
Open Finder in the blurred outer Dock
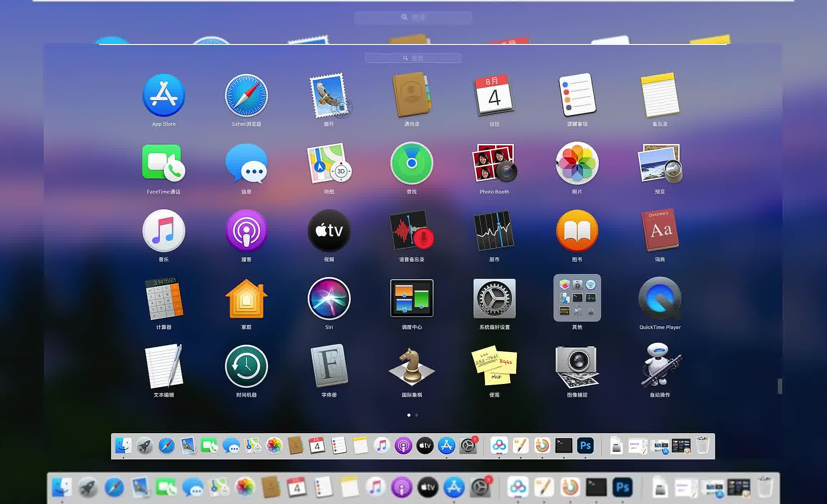(x=62, y=487)
